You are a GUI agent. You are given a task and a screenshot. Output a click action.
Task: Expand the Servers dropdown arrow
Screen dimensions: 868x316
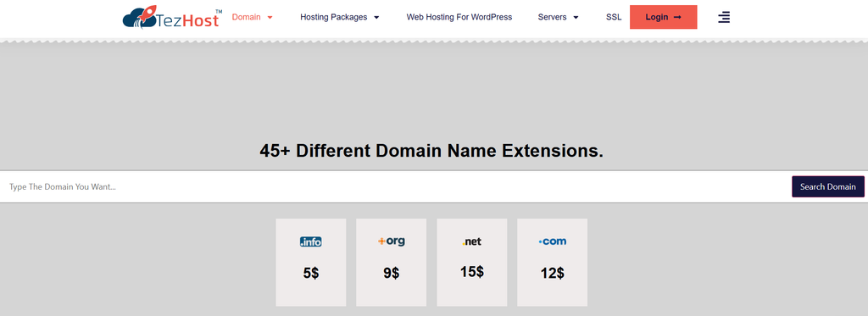[x=576, y=17]
